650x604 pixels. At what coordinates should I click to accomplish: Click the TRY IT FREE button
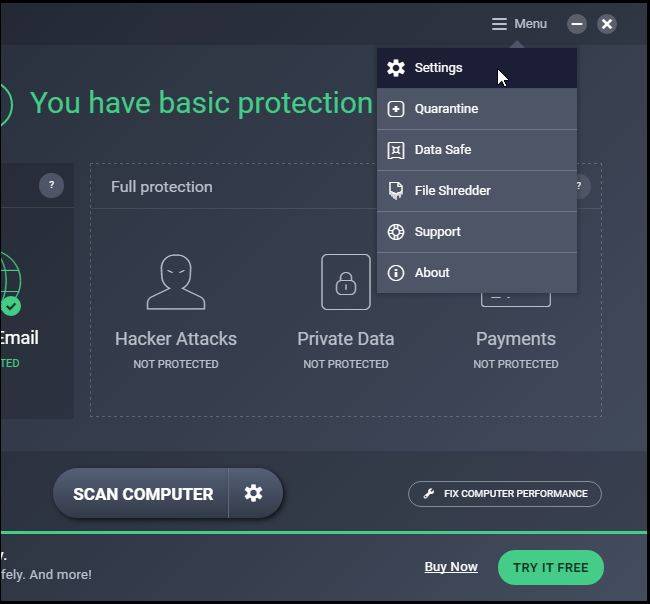coord(551,568)
